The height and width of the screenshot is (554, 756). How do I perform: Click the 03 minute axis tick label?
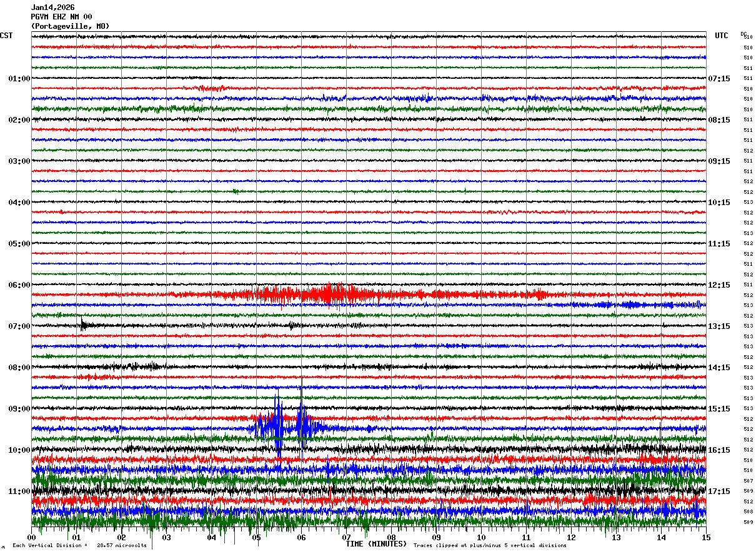(x=167, y=538)
